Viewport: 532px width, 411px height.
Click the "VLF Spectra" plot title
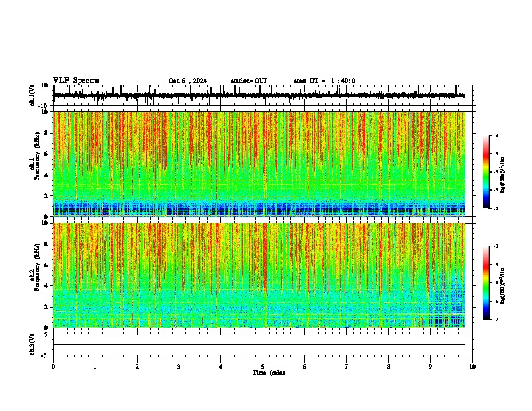[x=76, y=81]
